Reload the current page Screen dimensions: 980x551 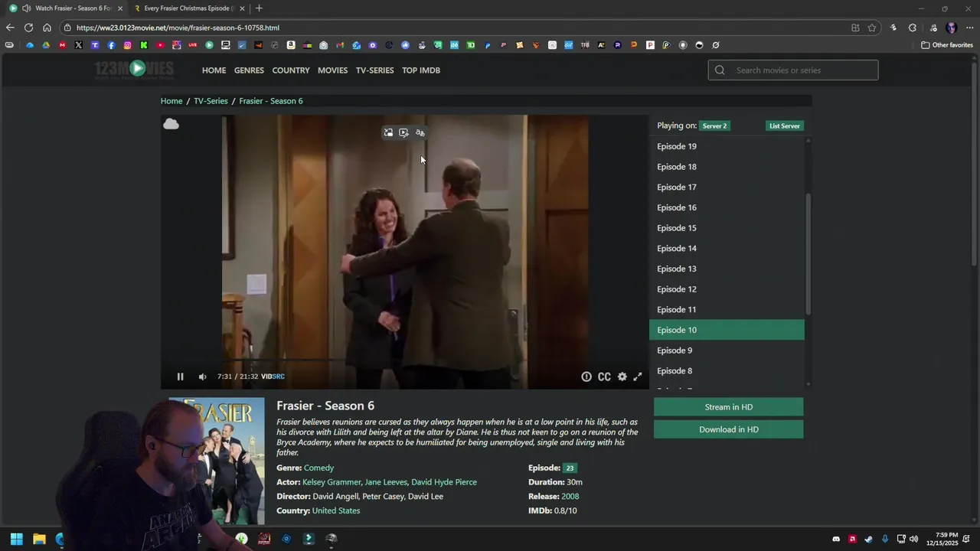pos(28,28)
